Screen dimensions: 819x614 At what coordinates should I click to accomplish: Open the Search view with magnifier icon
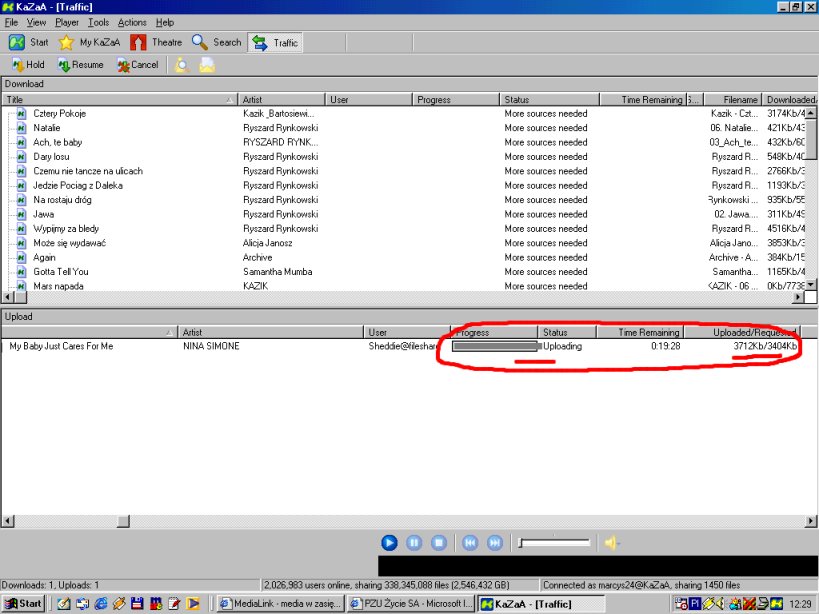coord(216,43)
